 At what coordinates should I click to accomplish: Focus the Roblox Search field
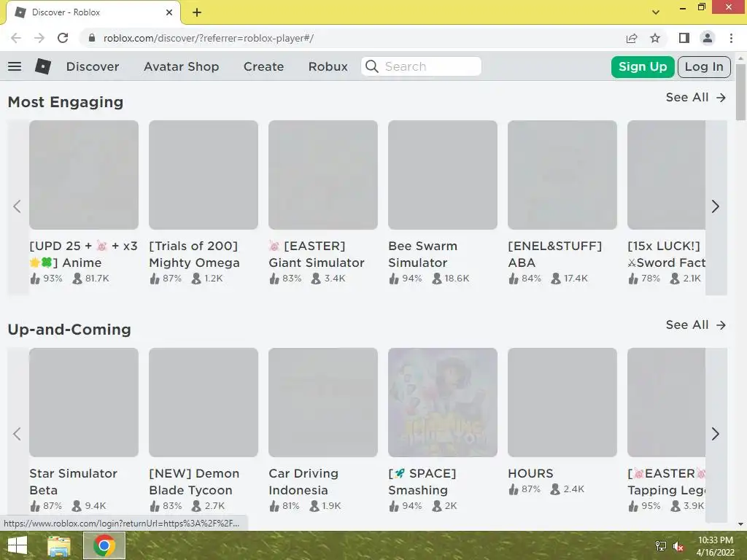coord(421,66)
